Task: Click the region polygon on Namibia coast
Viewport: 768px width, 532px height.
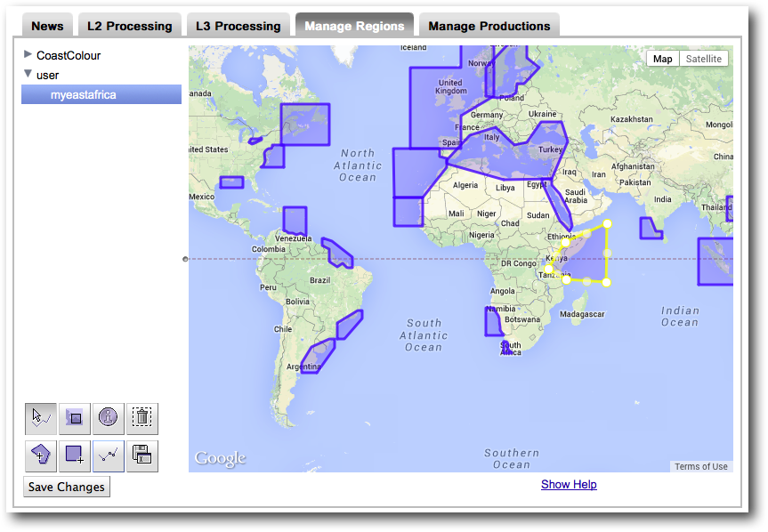Action: [x=492, y=323]
